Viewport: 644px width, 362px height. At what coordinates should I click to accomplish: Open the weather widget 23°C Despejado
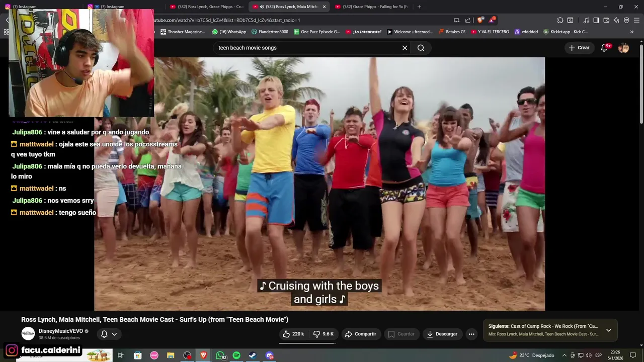click(x=531, y=355)
